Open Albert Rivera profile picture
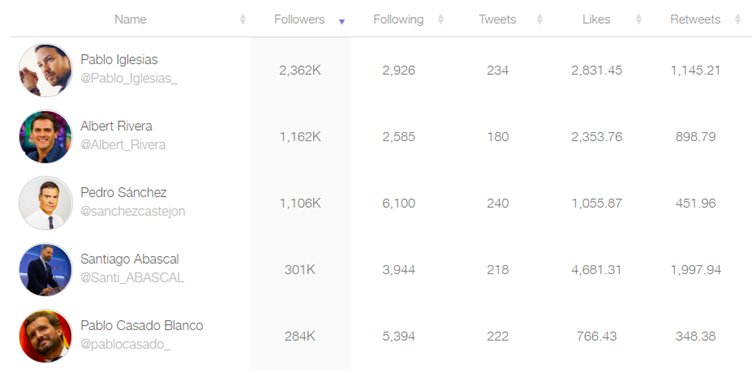The height and width of the screenshot is (373, 752). tap(45, 137)
